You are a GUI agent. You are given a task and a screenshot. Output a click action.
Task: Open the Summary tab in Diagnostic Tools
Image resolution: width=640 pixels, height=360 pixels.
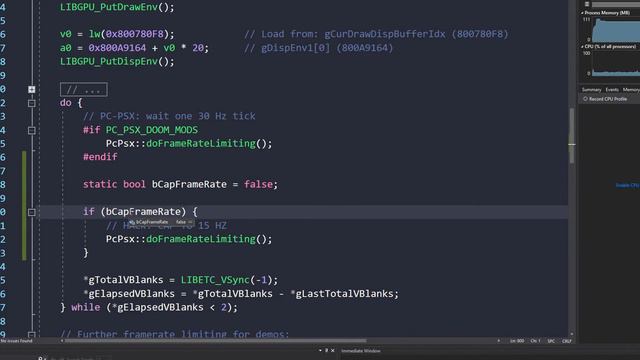(x=591, y=90)
